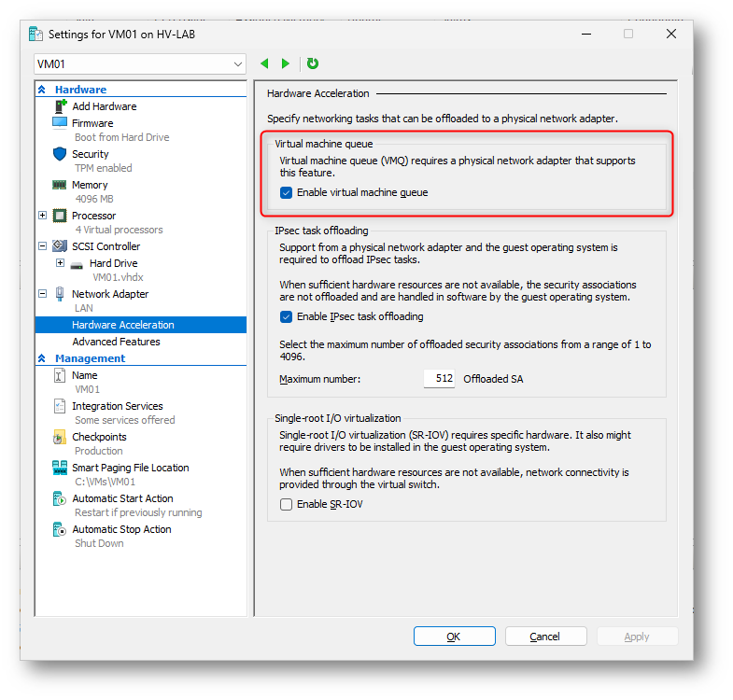
Task: Select the Hardware Acceleration tree item
Action: [x=141, y=325]
